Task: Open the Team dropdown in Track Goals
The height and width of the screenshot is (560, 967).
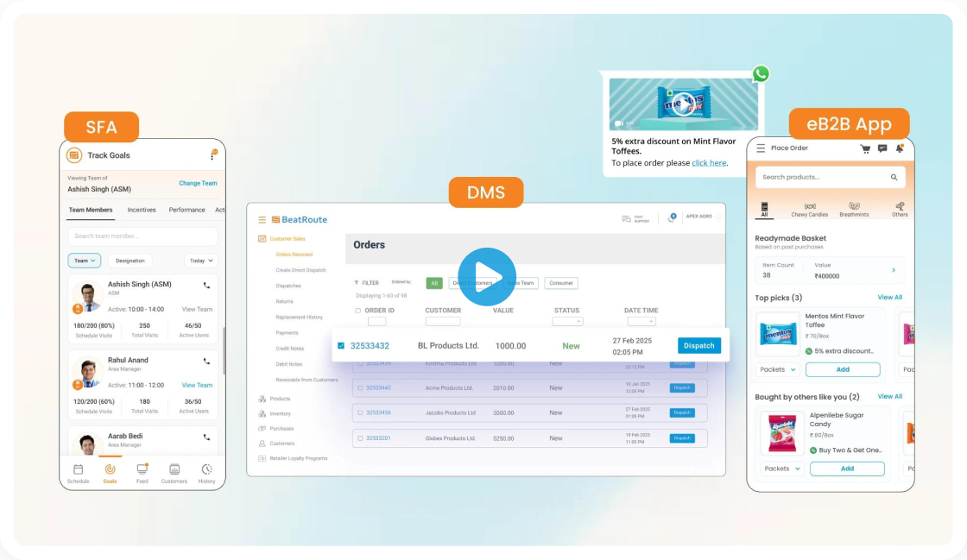Action: point(84,260)
